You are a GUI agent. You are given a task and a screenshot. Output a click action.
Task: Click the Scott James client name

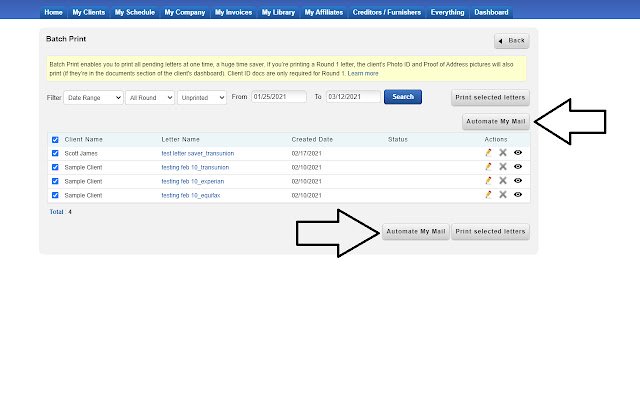81,153
